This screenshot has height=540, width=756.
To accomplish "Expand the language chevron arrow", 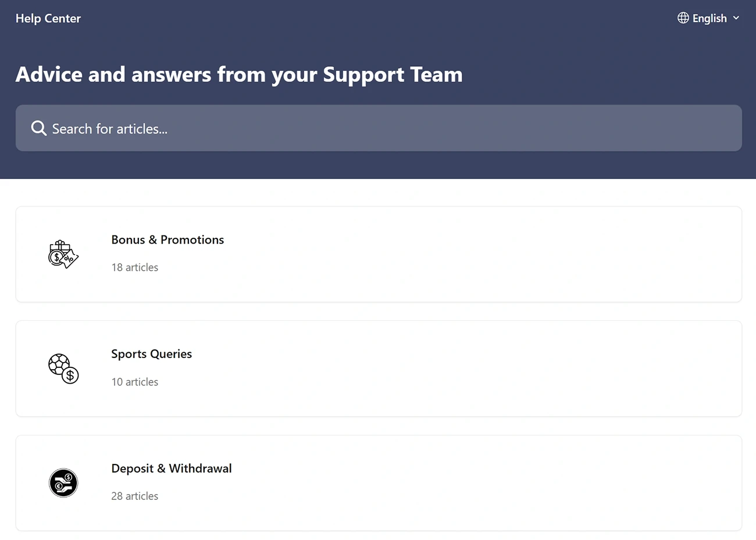I will tap(736, 18).
